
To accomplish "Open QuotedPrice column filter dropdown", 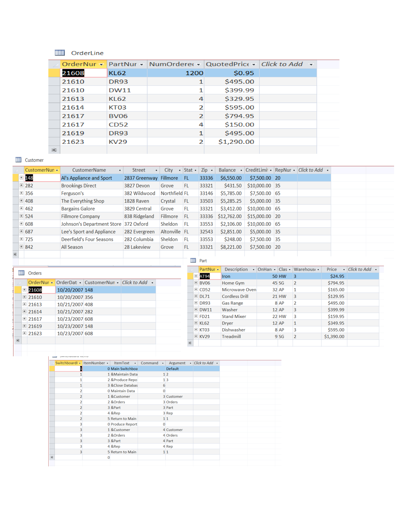I will tap(254, 64).
